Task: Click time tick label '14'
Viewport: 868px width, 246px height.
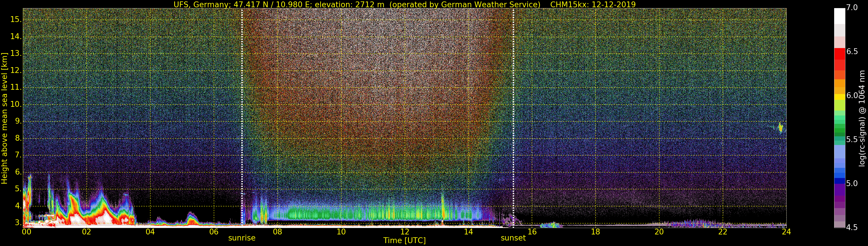Action: pyautogui.click(x=468, y=232)
